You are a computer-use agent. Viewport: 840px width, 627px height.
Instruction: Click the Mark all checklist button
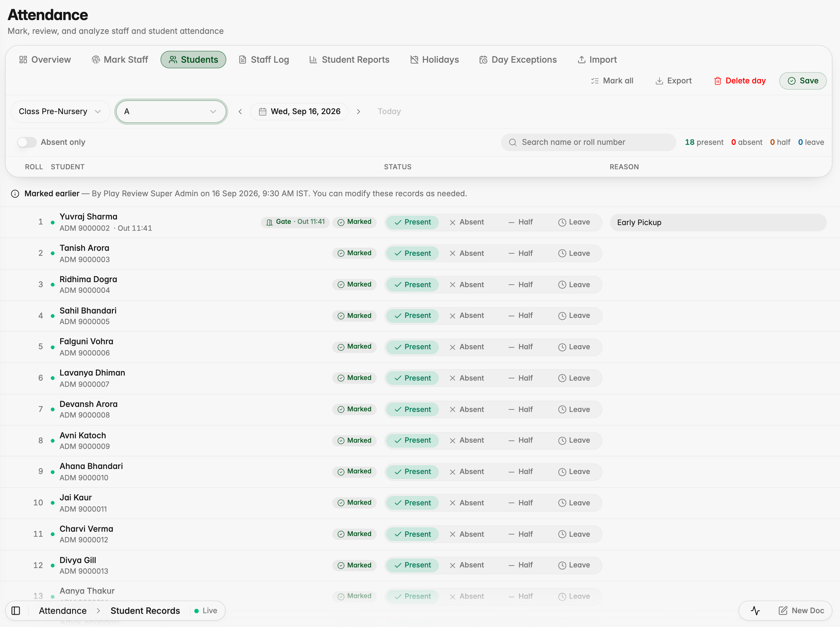612,81
